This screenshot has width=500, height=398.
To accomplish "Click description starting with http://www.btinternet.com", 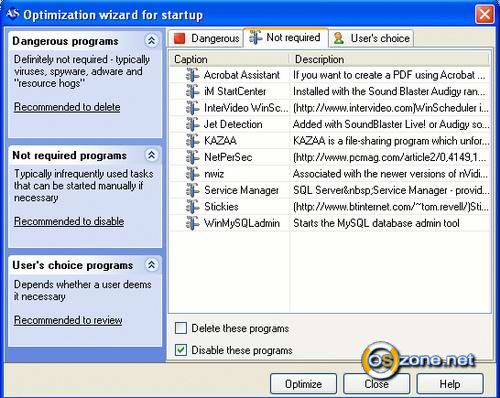I will tap(391, 207).
